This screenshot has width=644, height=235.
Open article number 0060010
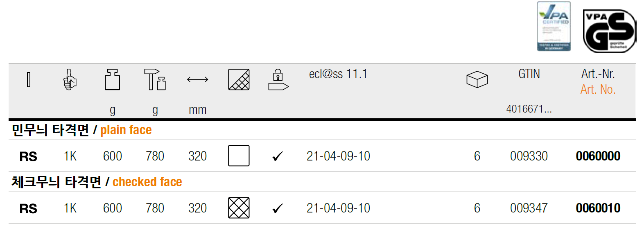point(598,208)
